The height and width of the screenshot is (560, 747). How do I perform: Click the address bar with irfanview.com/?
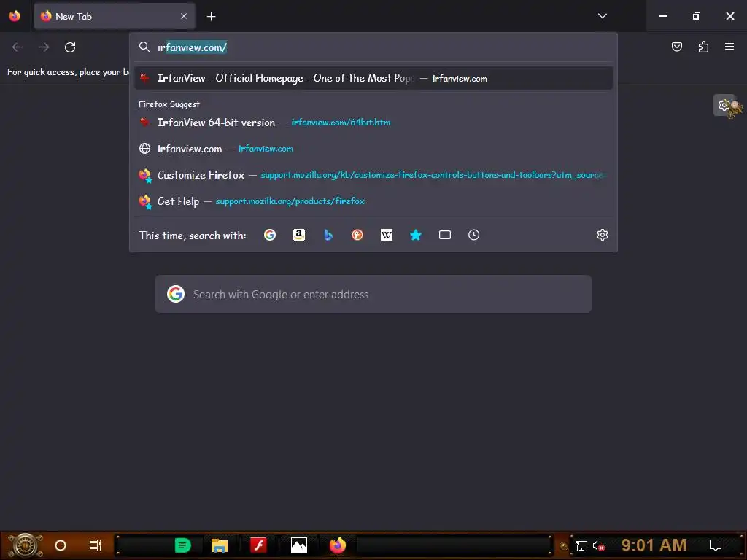(373, 47)
